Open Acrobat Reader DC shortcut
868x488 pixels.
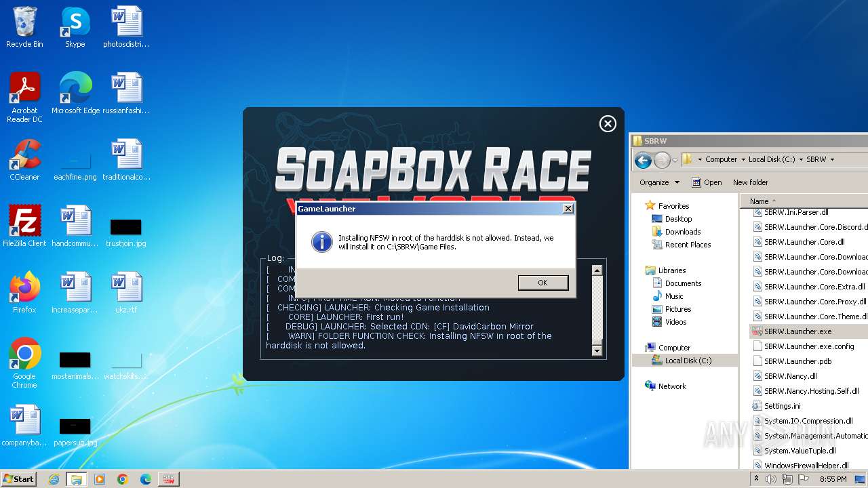coord(24,98)
